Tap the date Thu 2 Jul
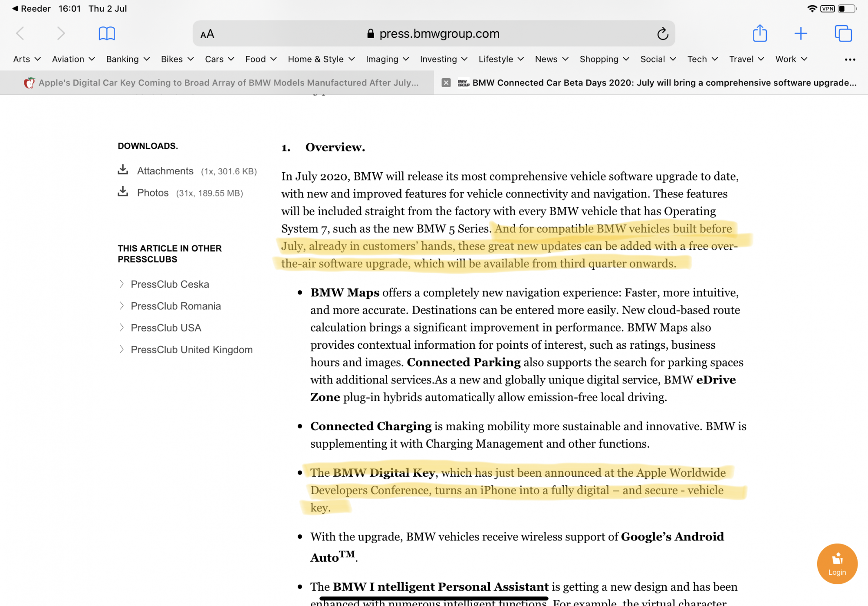This screenshot has width=868, height=606. click(108, 9)
